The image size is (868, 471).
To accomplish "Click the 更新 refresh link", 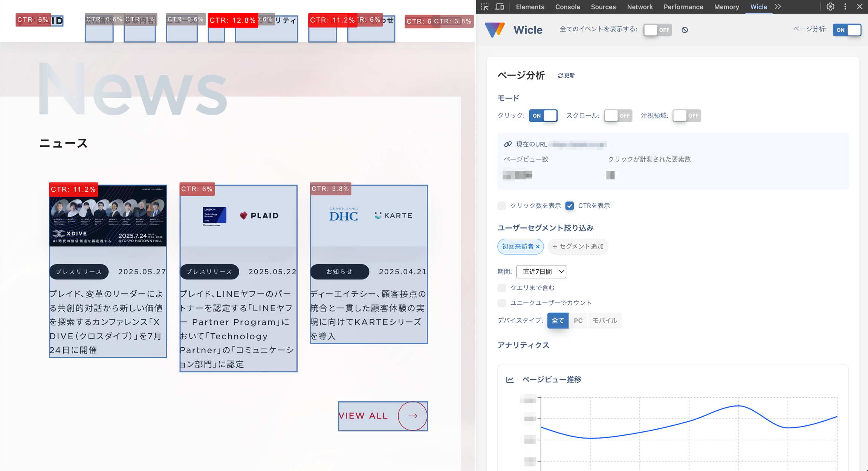I will point(566,75).
